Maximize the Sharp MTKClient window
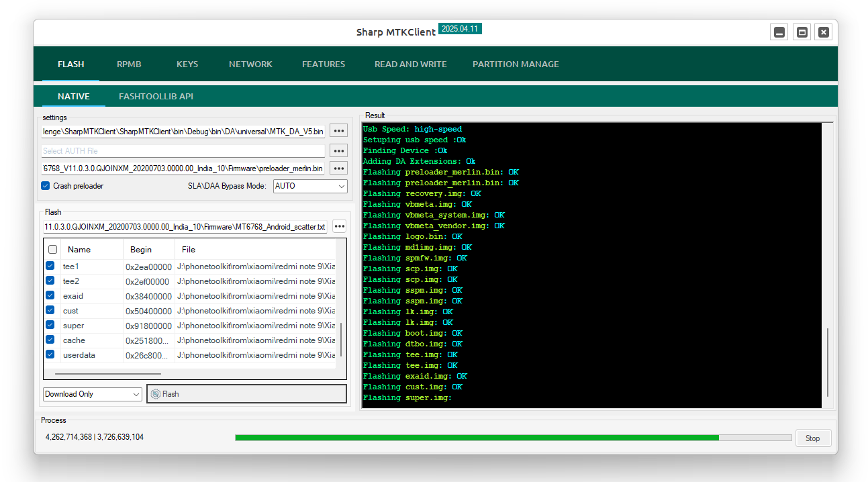 802,32
